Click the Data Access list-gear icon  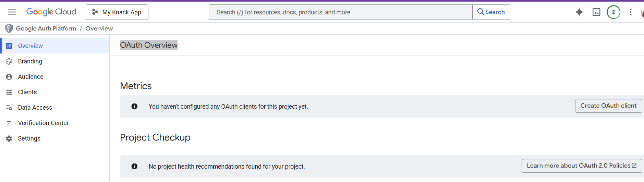pos(9,108)
